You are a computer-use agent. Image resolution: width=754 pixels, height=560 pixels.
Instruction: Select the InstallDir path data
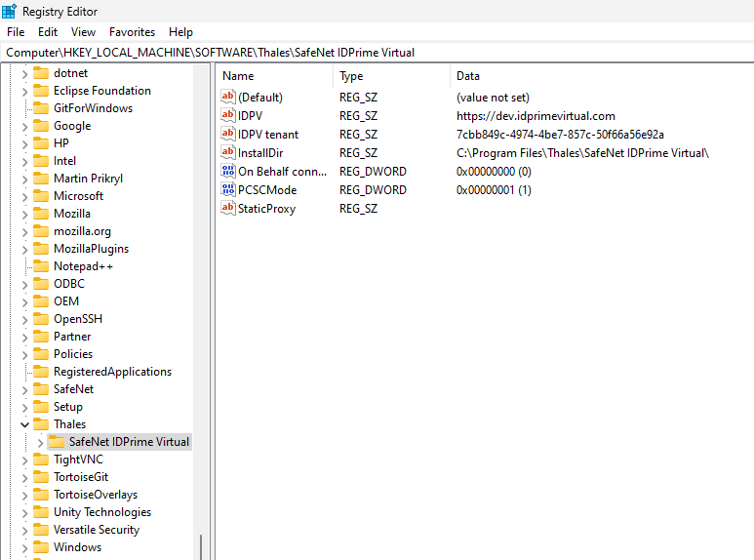pos(582,153)
